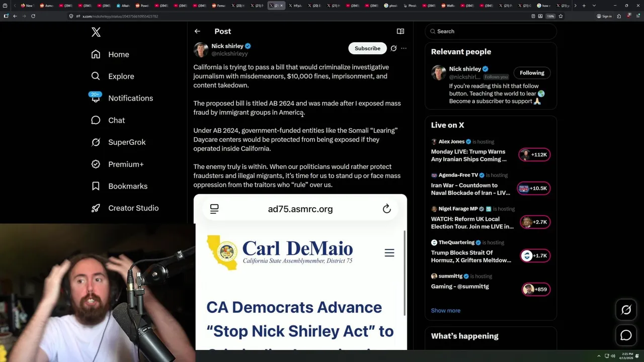
Task: Join Agenda-Free TV live +10.5K
Action: click(x=534, y=189)
